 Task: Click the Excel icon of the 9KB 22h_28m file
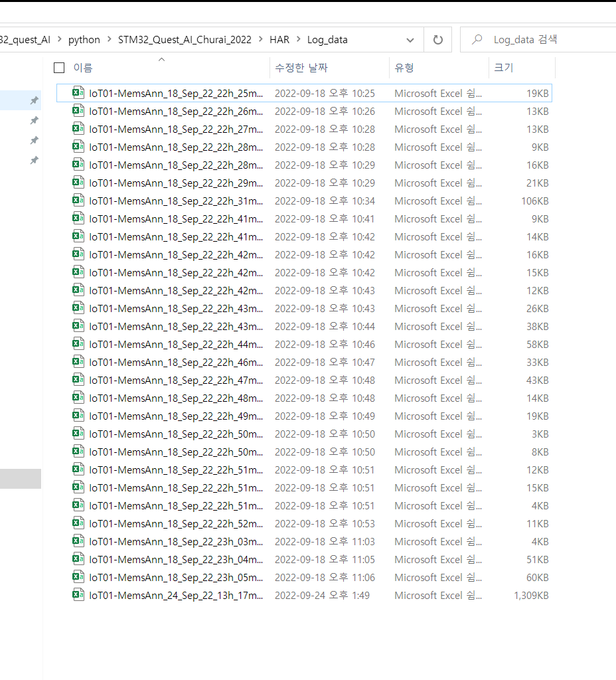click(x=78, y=147)
